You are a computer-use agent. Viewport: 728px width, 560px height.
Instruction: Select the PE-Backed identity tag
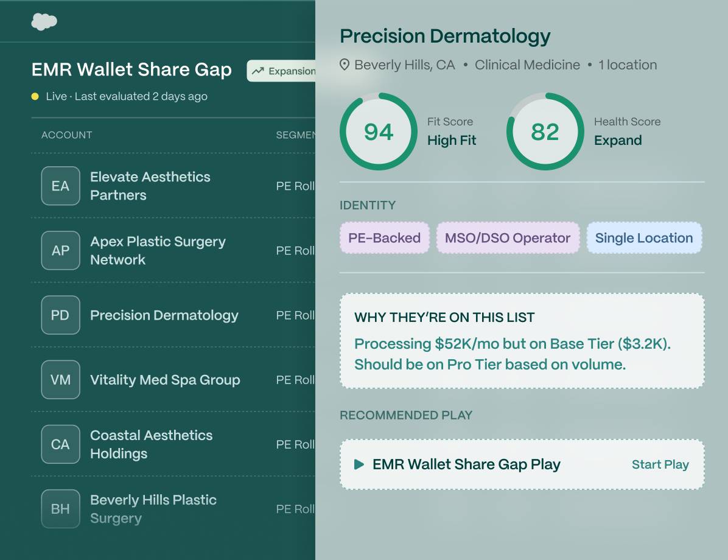coord(385,238)
